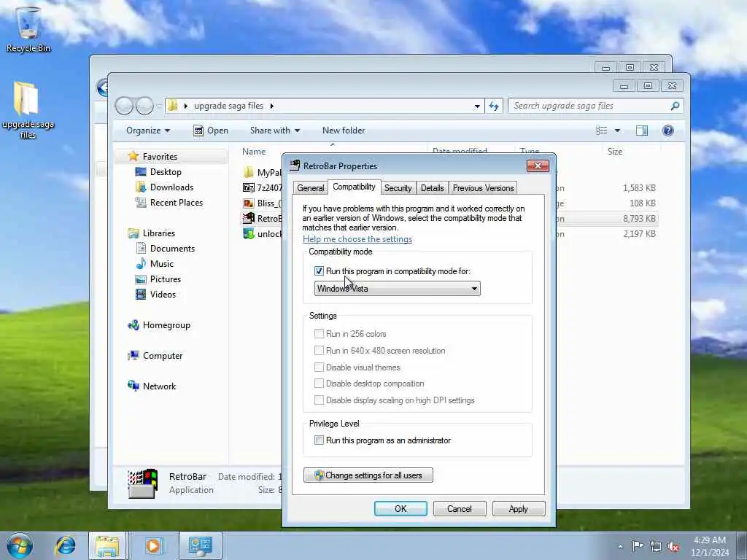Click the Explorer back navigation button
The width and height of the screenshot is (747, 560).
click(124, 106)
